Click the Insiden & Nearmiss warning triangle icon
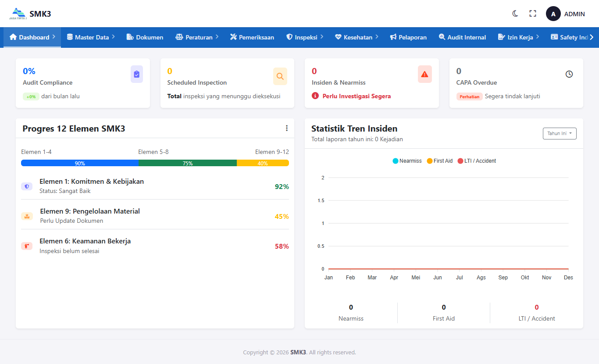The height and width of the screenshot is (364, 599). pos(424,74)
